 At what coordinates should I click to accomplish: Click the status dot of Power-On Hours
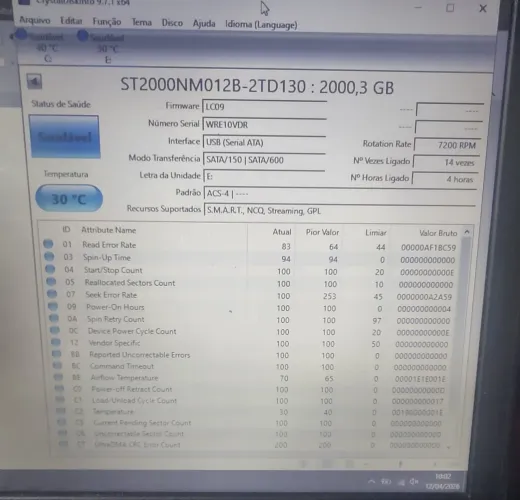click(53, 306)
